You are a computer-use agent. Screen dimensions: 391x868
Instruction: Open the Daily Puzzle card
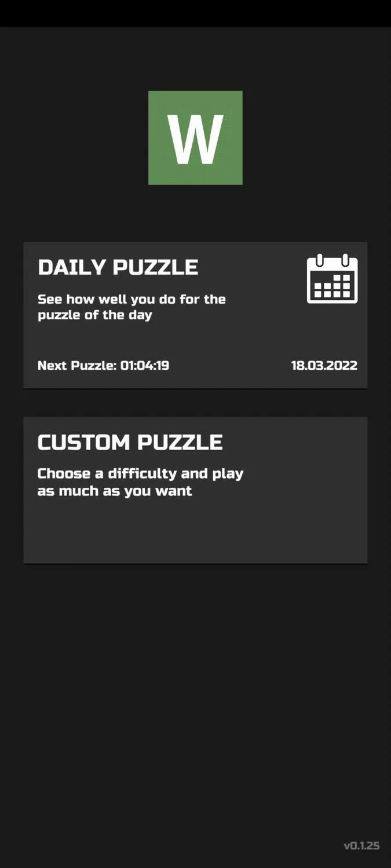tap(195, 315)
